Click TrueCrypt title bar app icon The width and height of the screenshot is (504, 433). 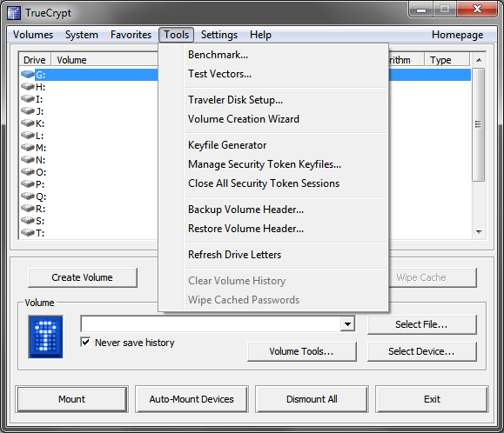(14, 13)
